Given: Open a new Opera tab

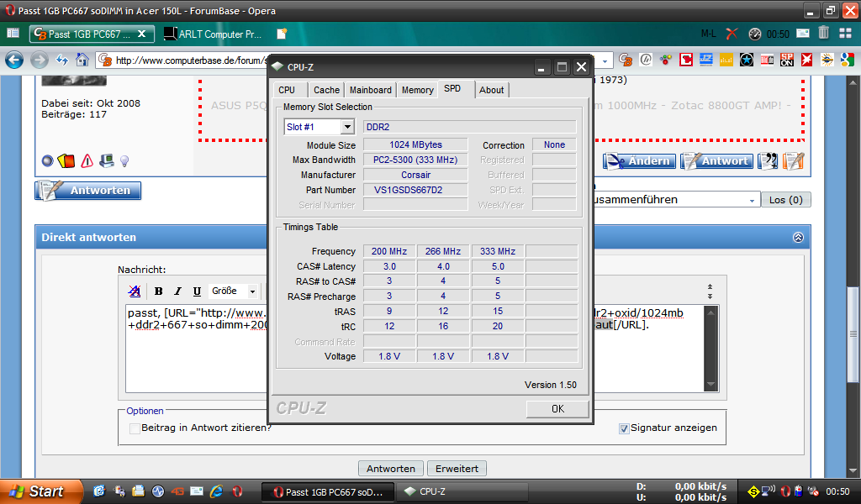Looking at the screenshot, I should point(282,34).
